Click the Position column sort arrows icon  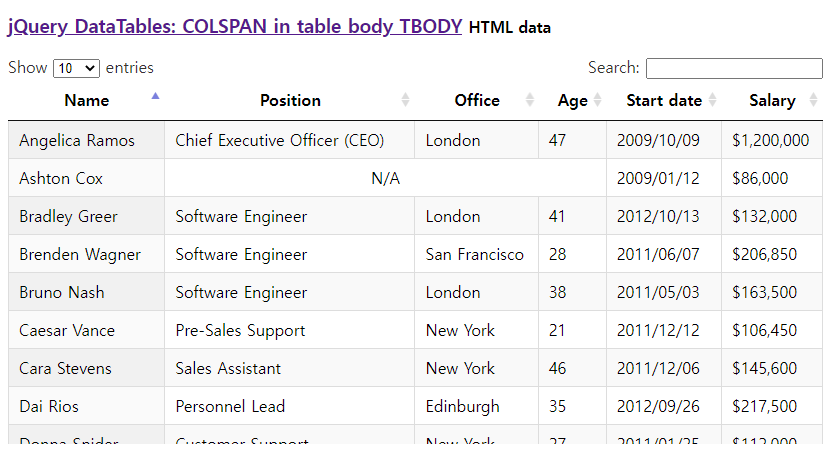(405, 100)
